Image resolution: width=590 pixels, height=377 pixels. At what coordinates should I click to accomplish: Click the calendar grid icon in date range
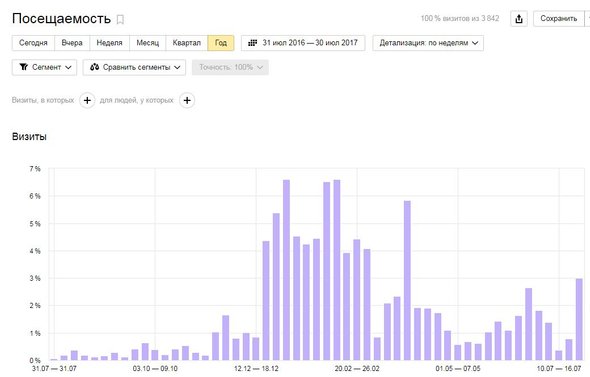pos(252,43)
